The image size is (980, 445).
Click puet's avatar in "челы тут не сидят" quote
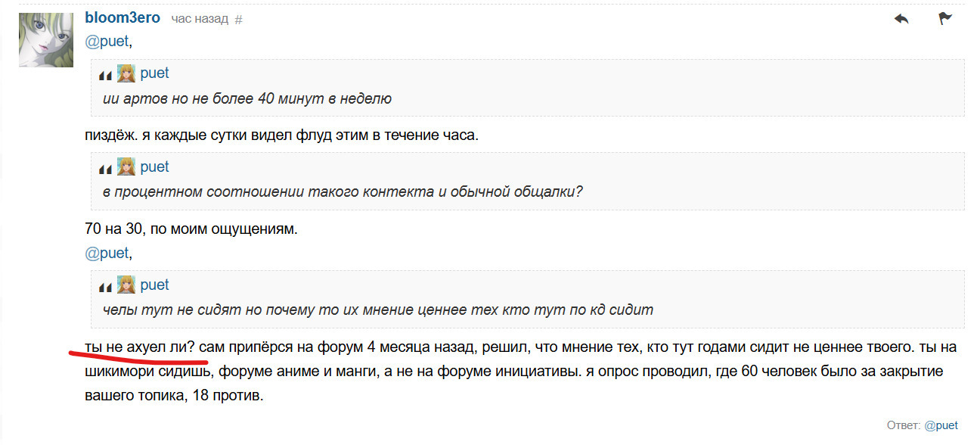[x=126, y=285]
